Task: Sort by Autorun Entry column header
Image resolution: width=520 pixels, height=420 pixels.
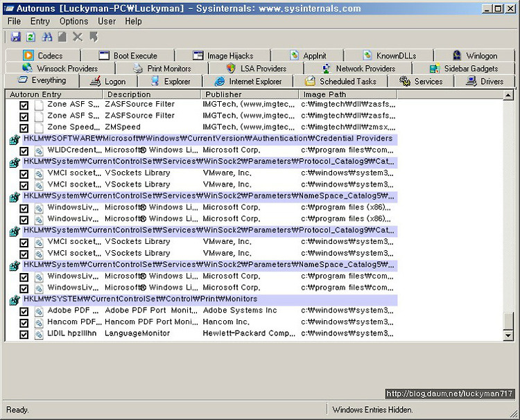Action: click(x=54, y=94)
